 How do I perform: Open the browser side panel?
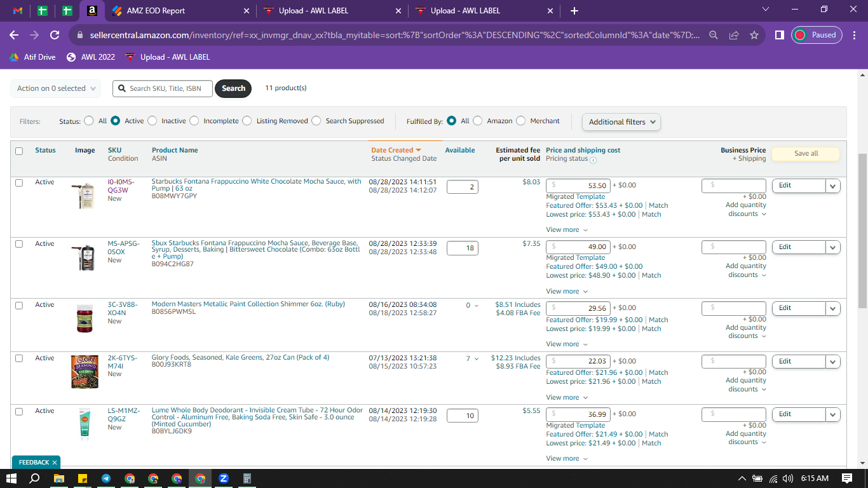click(779, 36)
